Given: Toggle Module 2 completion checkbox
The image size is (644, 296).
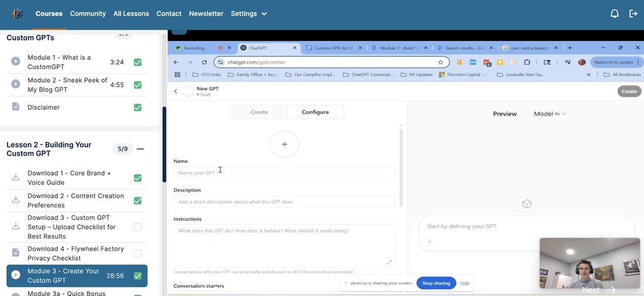Looking at the screenshot, I should pos(138,85).
